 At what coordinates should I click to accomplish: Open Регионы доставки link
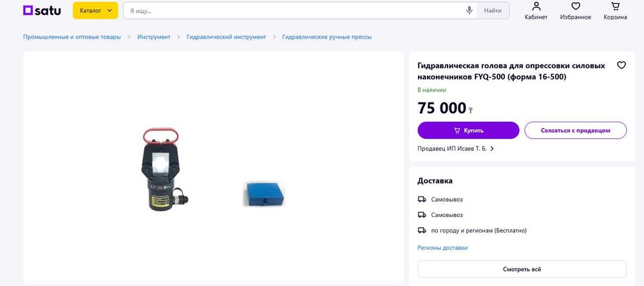[442, 248]
